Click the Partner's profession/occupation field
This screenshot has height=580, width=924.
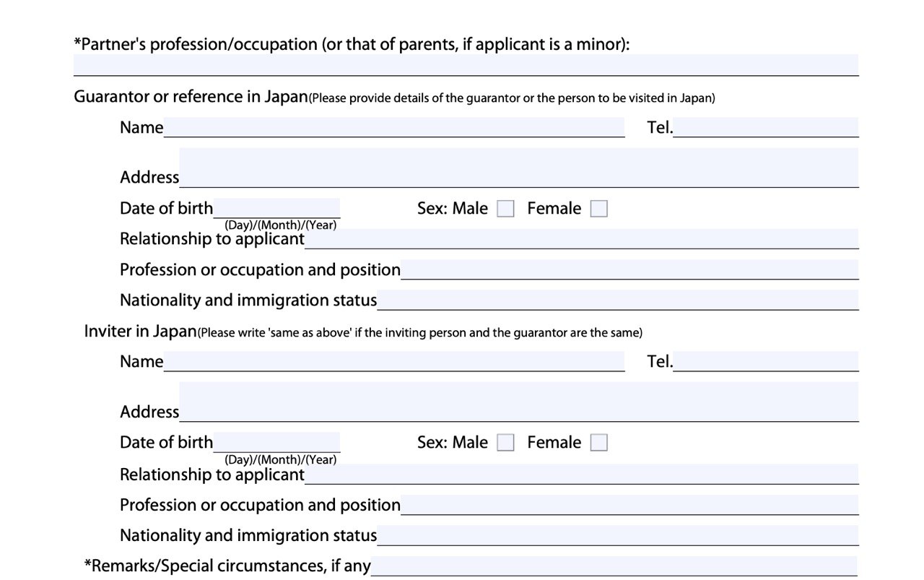coord(466,65)
